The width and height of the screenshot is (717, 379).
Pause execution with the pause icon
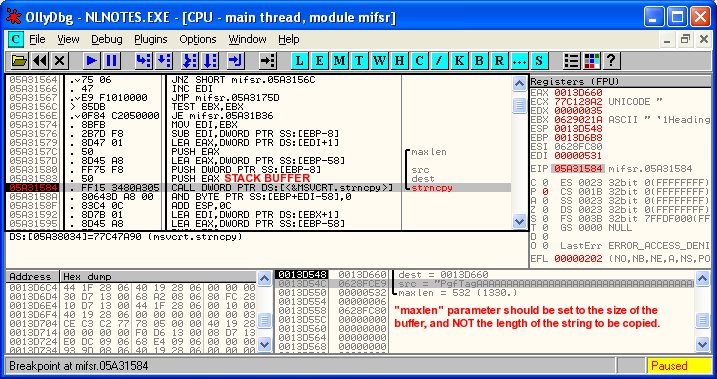[x=111, y=60]
